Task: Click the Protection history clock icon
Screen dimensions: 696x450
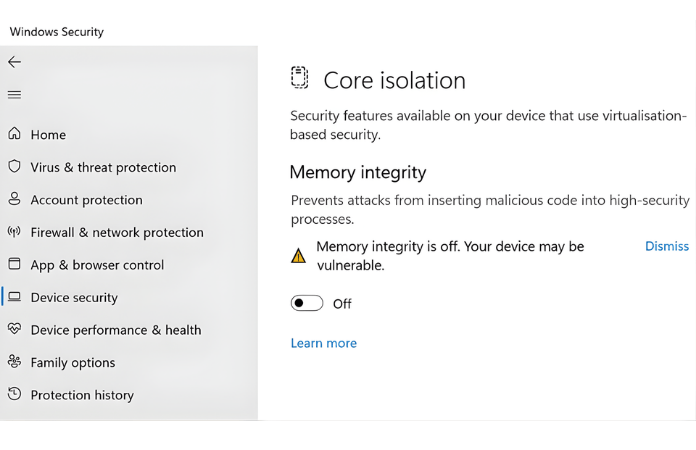Action: pyautogui.click(x=14, y=395)
